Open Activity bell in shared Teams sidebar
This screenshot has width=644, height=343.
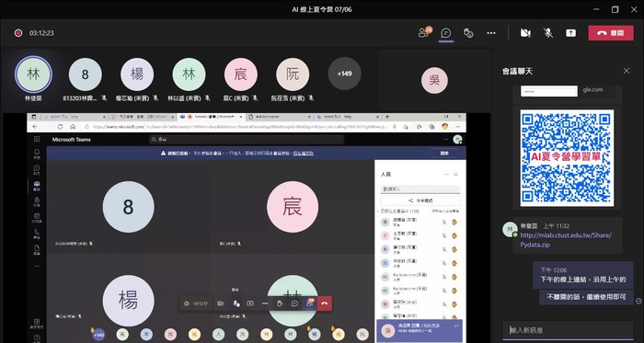pos(37,154)
